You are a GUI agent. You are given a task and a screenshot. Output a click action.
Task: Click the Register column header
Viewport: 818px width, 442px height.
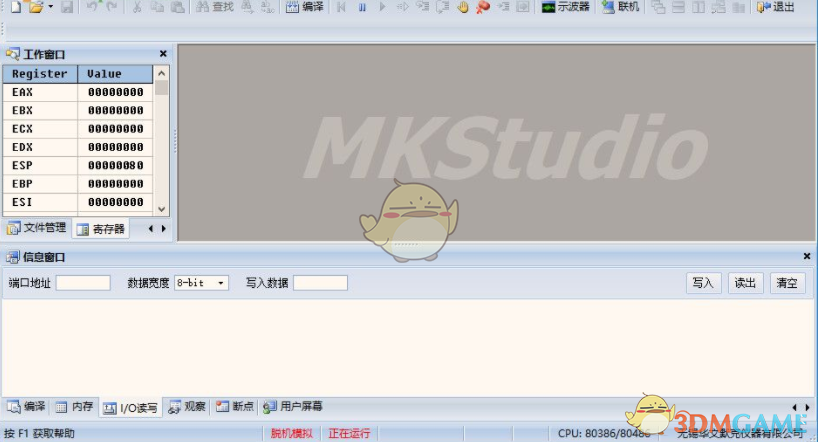(40, 74)
